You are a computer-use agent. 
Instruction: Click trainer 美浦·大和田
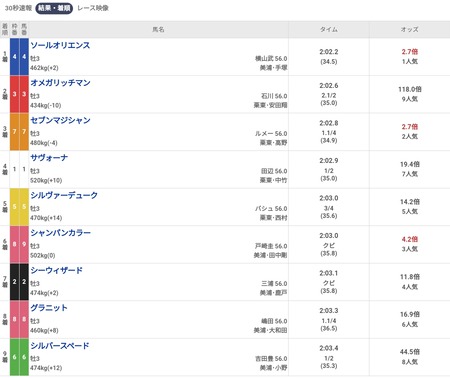pyautogui.click(x=270, y=331)
